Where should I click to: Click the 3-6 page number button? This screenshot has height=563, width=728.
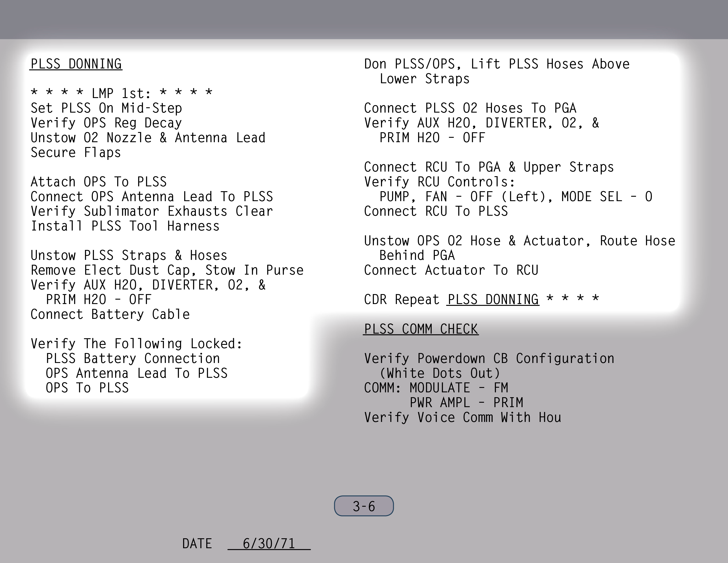coord(364,506)
